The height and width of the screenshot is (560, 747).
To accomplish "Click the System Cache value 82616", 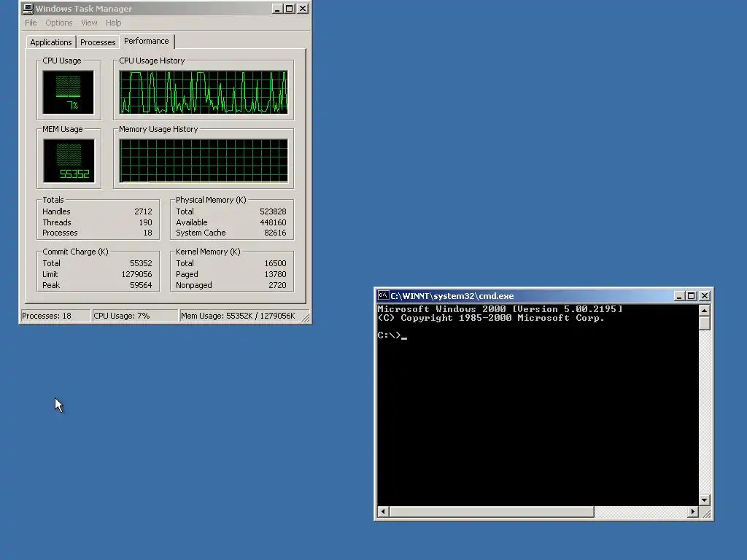I will 275,233.
